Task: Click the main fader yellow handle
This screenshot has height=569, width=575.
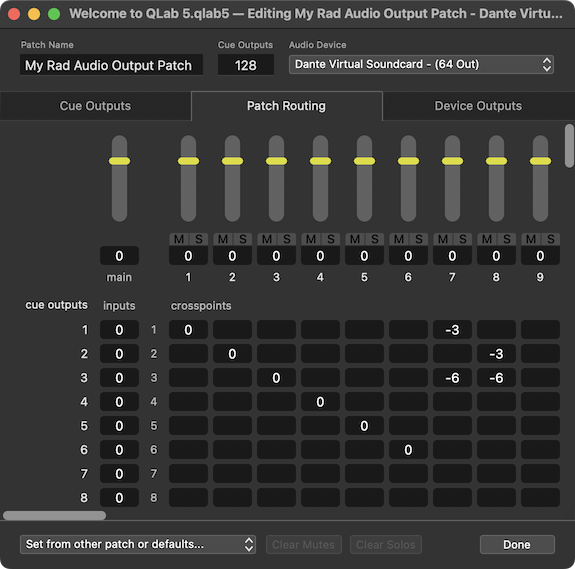Action: coord(120,161)
